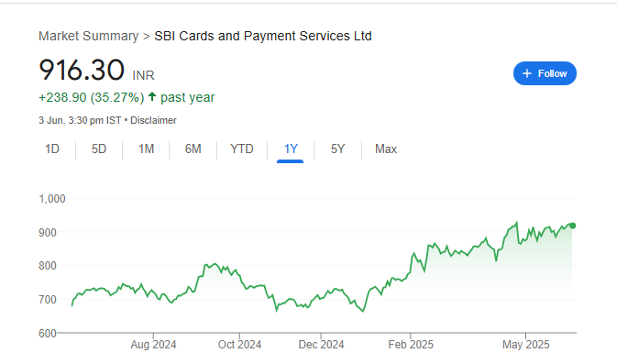Click the May 2025 axis label

(x=525, y=345)
